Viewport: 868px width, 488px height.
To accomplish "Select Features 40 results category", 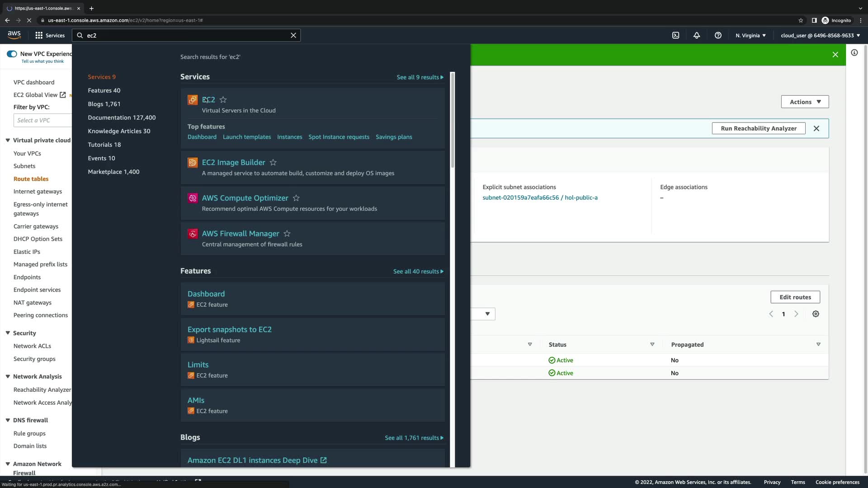I will click(104, 90).
